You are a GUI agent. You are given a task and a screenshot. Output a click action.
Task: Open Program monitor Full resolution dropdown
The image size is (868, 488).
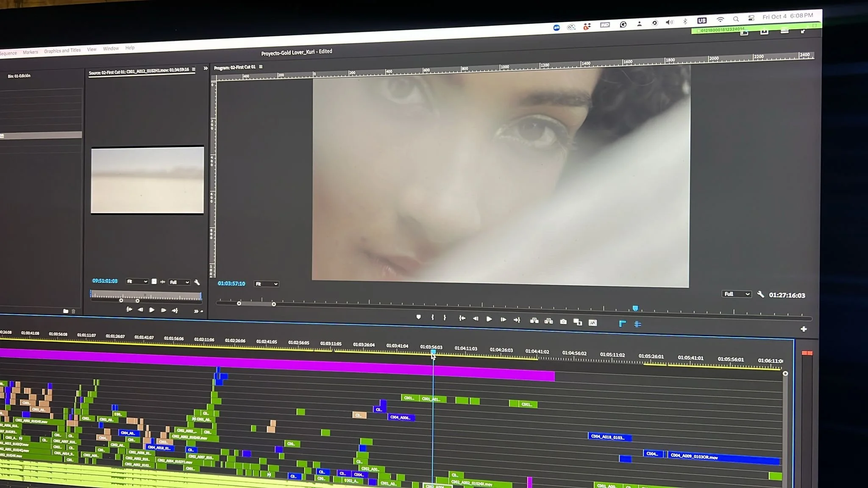coord(736,294)
